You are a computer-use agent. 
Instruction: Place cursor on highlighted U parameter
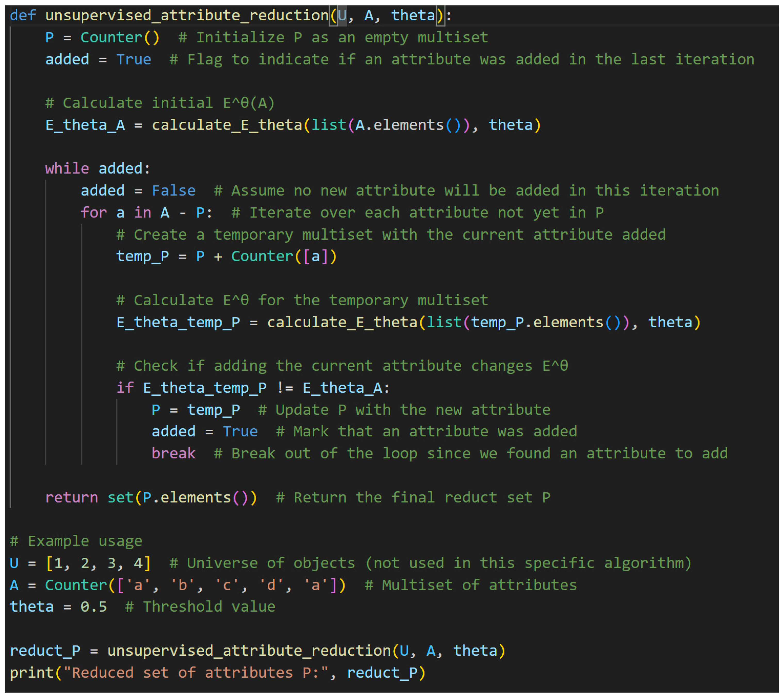coord(342,15)
